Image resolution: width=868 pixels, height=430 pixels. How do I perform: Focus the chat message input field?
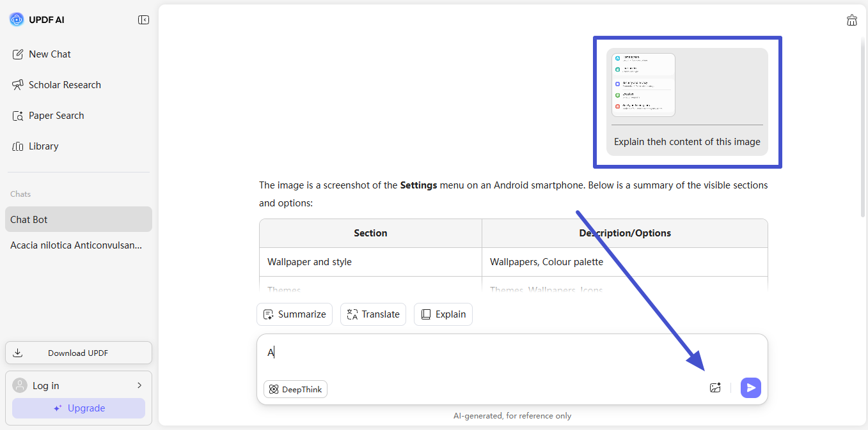[x=512, y=353]
